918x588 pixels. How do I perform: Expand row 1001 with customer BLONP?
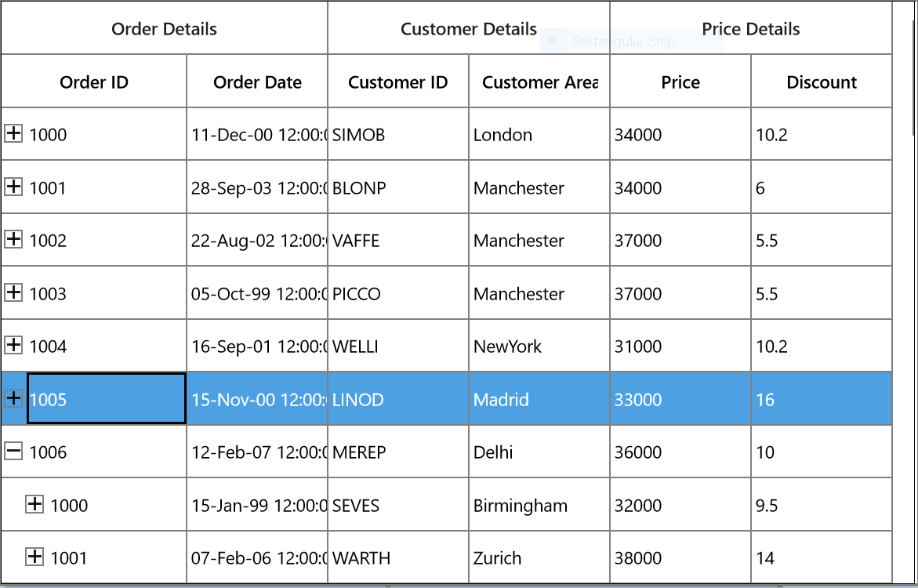[13, 187]
